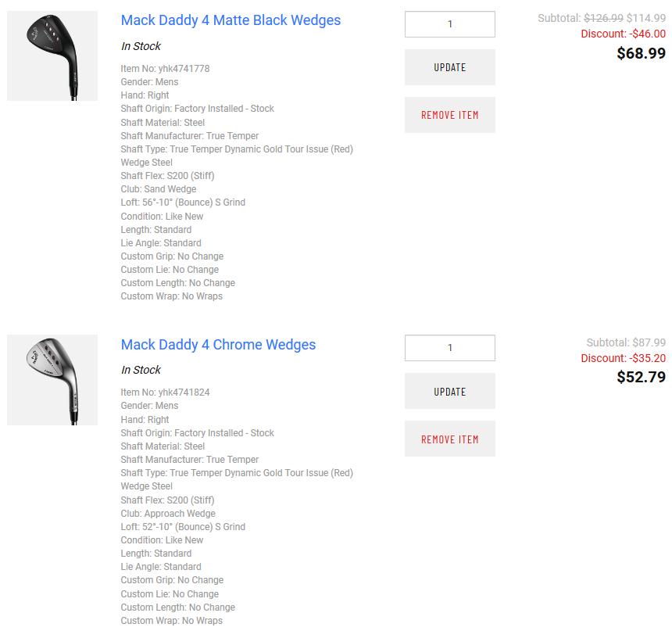The image size is (672, 638).
Task: Click the -$35.20 discount text
Action: click(x=648, y=358)
